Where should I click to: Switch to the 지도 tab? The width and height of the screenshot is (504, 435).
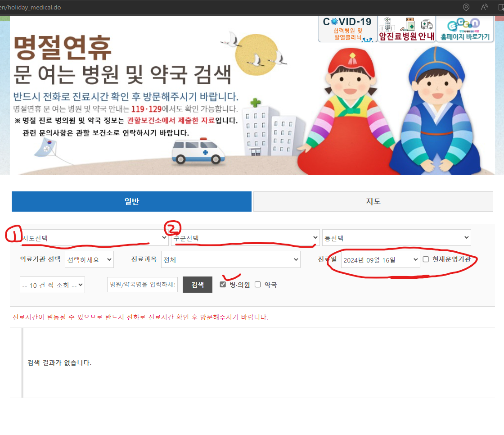(x=373, y=201)
